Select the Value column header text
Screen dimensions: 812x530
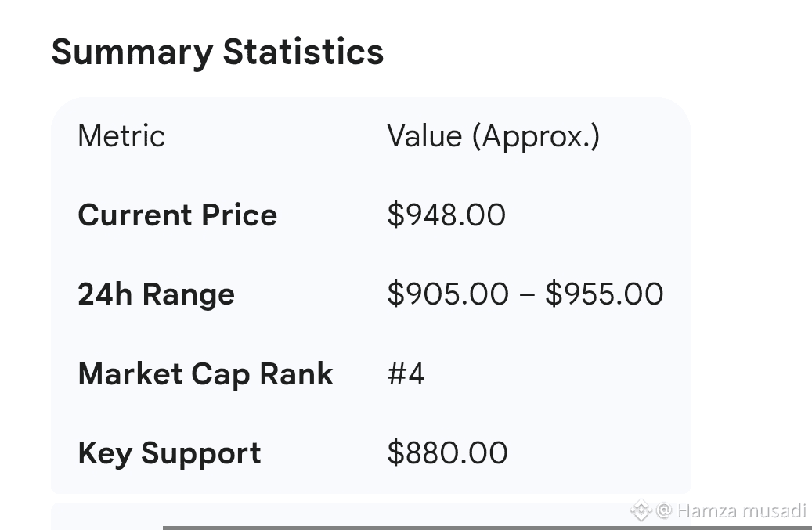[x=424, y=136]
